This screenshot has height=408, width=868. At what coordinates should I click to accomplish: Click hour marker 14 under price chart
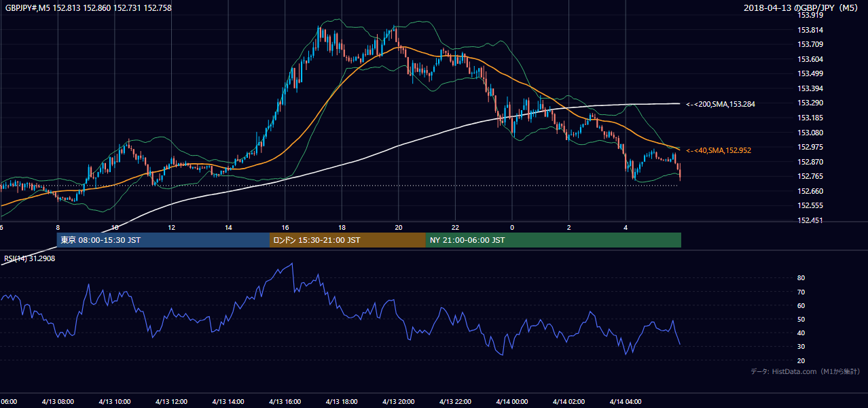click(x=228, y=227)
